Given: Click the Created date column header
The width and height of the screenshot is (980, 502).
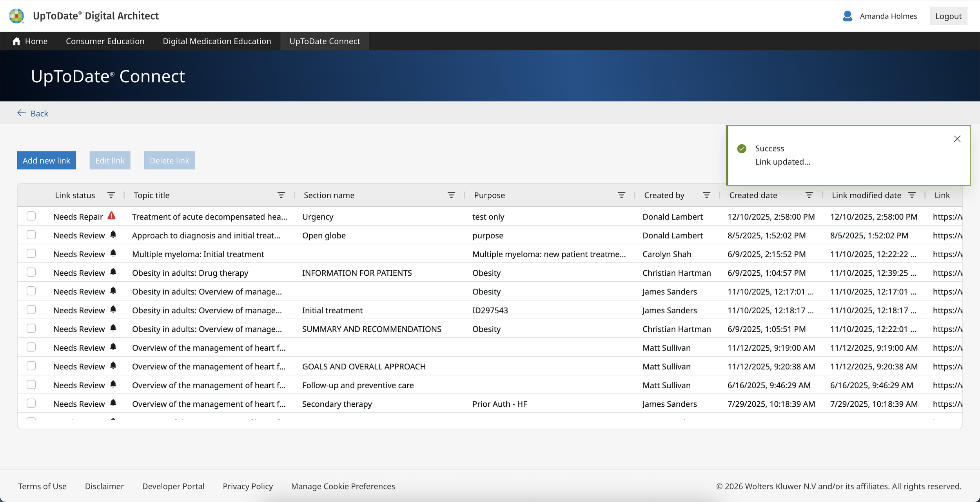Looking at the screenshot, I should pos(753,195).
